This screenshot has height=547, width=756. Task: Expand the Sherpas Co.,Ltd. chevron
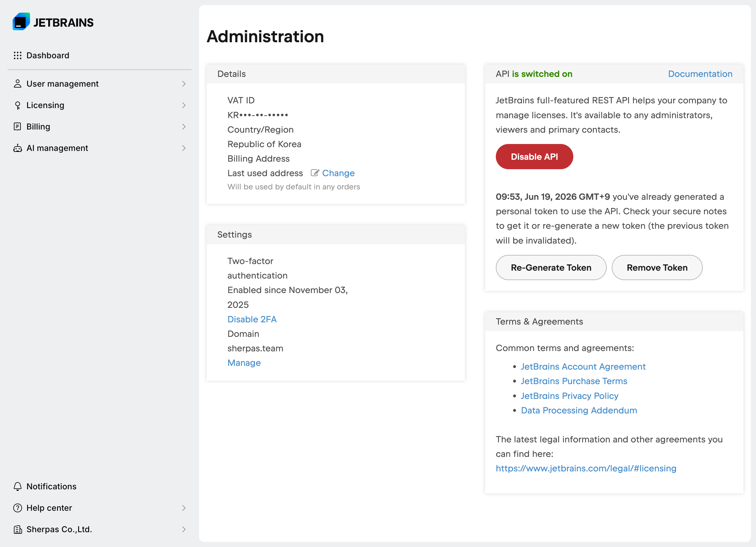pyautogui.click(x=184, y=529)
